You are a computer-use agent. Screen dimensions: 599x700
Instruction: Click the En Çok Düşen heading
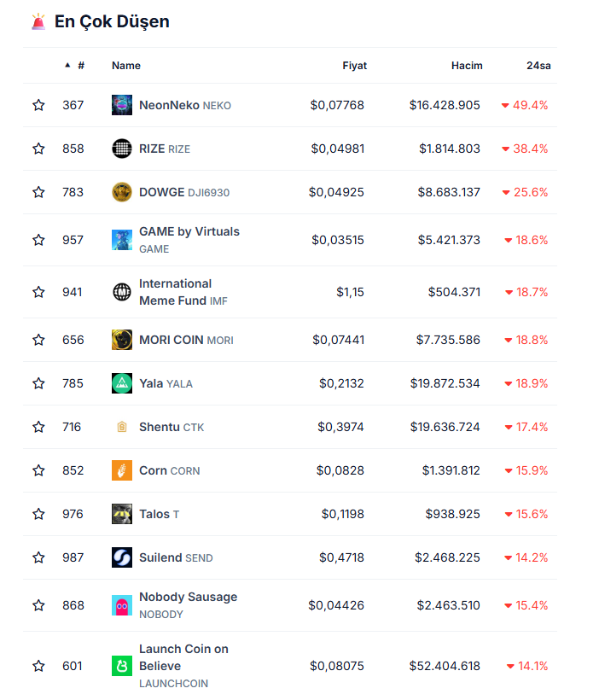coord(112,22)
